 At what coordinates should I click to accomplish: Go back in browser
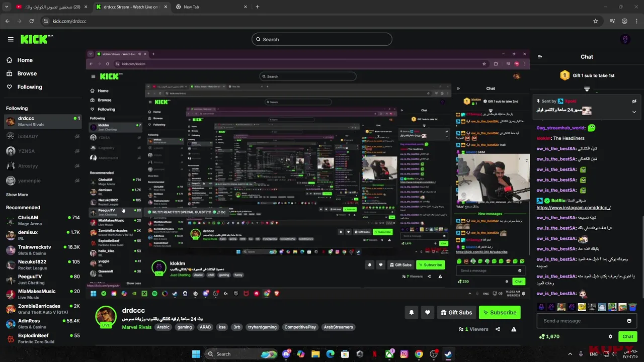coord(8,21)
